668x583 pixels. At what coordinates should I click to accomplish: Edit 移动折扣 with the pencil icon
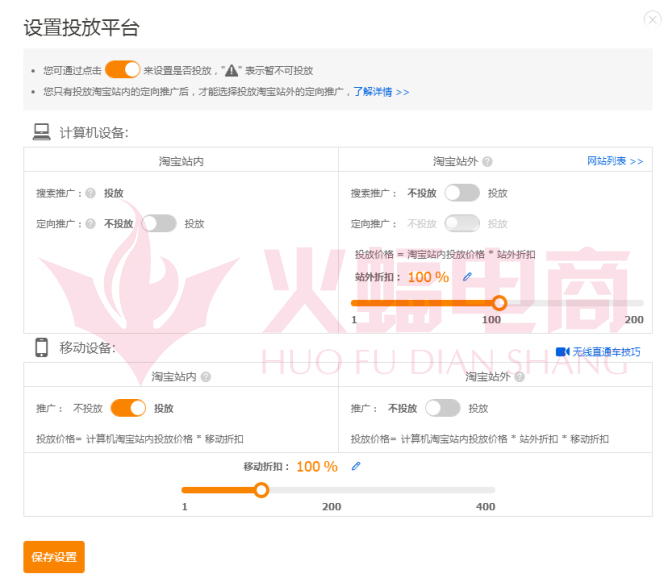pyautogui.click(x=356, y=466)
